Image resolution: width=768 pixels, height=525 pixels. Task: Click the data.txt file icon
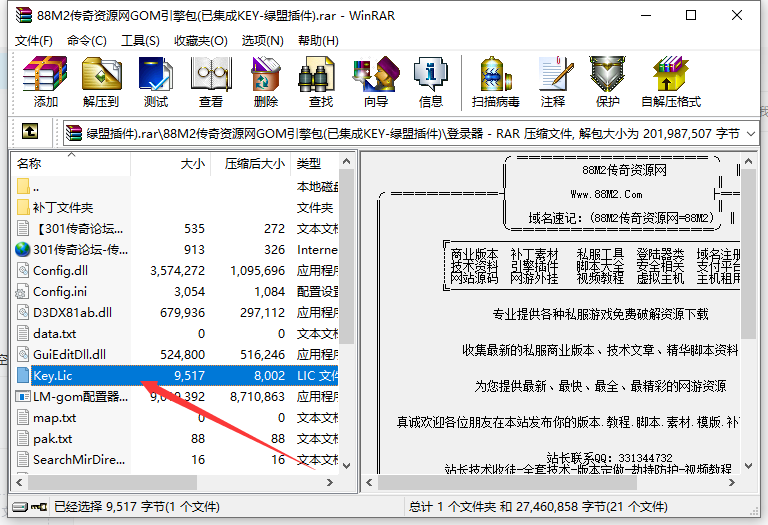23,333
